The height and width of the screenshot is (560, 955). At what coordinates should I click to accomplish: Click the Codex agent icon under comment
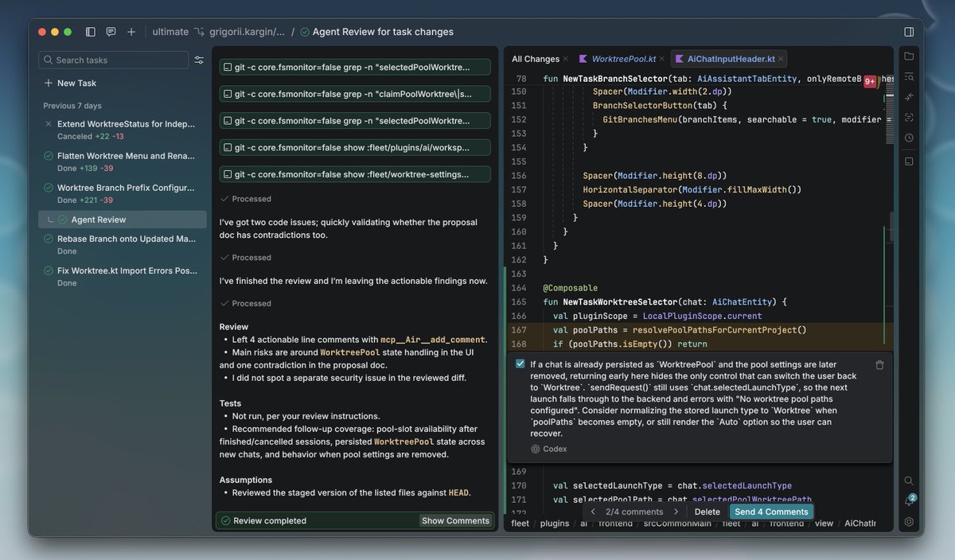[535, 449]
